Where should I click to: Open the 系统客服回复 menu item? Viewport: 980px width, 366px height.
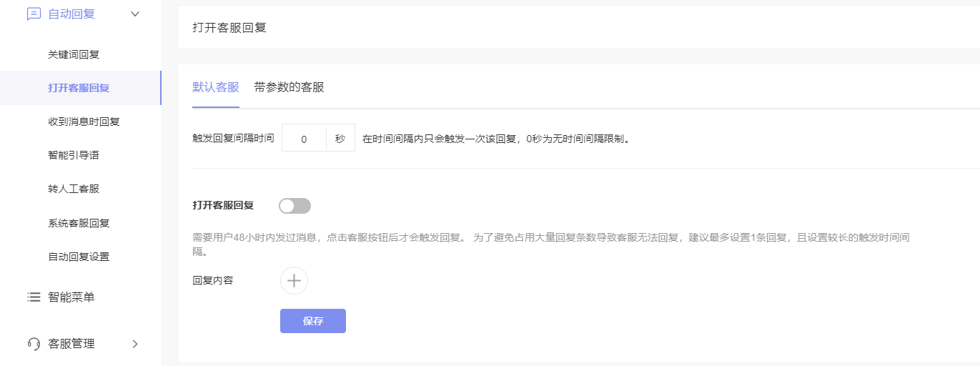point(79,223)
